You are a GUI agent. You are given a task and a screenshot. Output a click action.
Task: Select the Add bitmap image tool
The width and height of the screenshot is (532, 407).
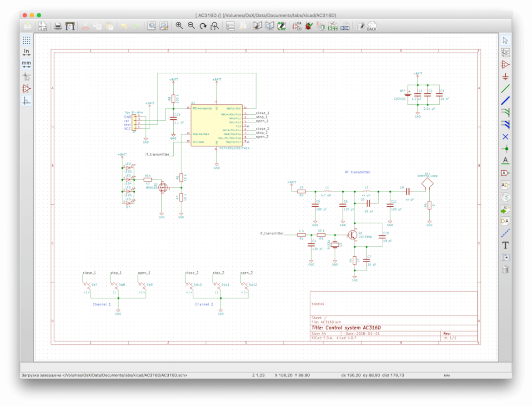505,258
